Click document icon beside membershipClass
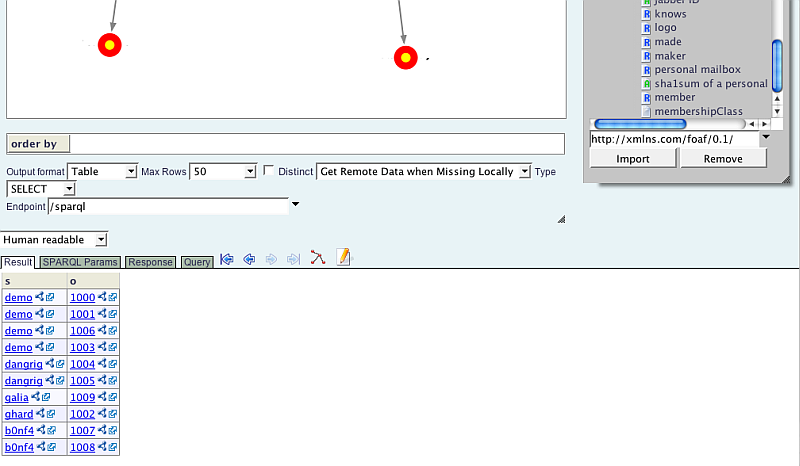 [646, 111]
